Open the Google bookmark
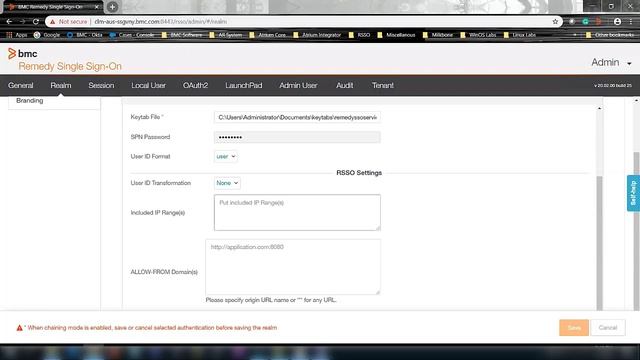The image size is (640, 360). coord(47,35)
